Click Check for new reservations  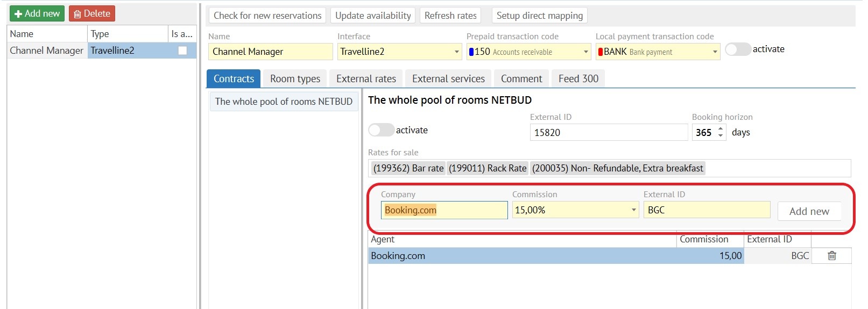tap(267, 16)
